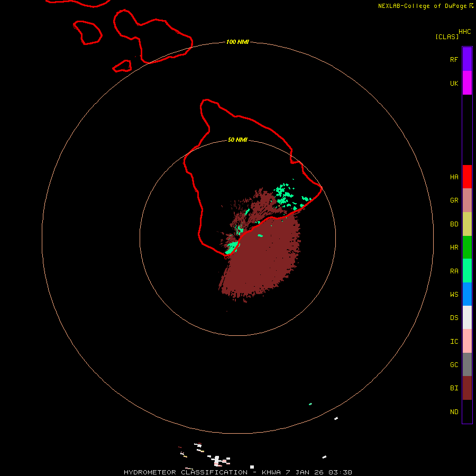The image size is (476, 476).
Task: Click the GC gray legend swatch
Action: click(467, 364)
